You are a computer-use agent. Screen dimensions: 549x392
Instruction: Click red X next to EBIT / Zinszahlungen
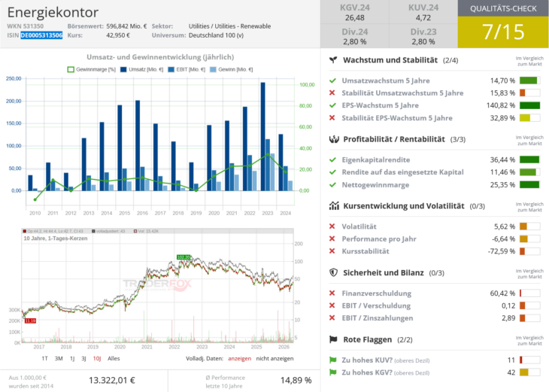332,318
